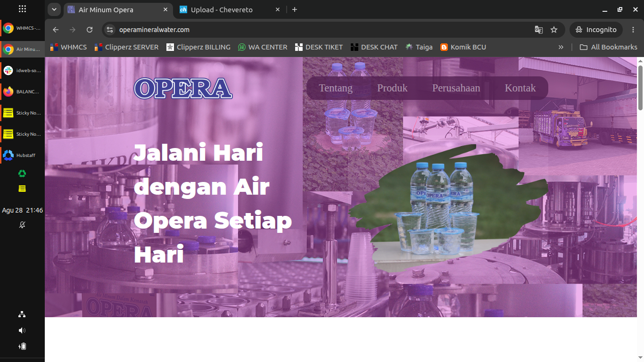Click the small yellow sticky note tray icon
The height and width of the screenshot is (362, 644).
pyautogui.click(x=22, y=189)
